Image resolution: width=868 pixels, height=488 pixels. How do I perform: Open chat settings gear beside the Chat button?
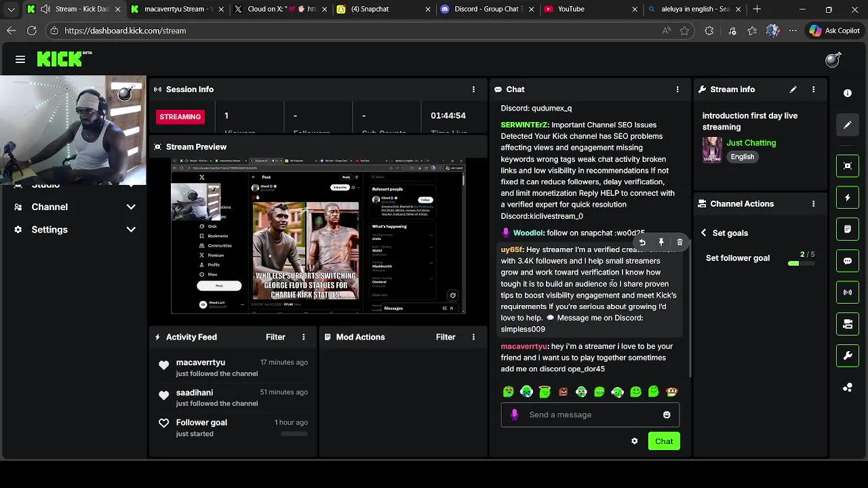point(634,441)
